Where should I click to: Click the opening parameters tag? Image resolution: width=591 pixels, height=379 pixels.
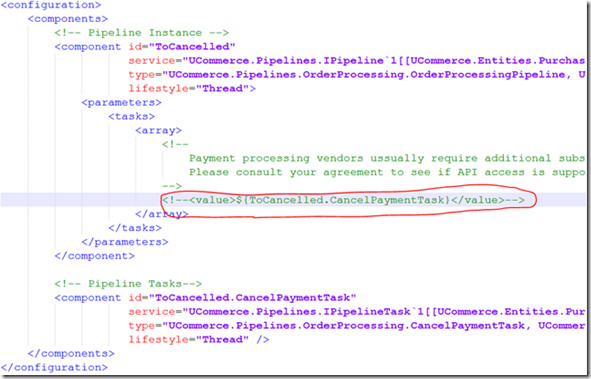pyautogui.click(x=122, y=102)
